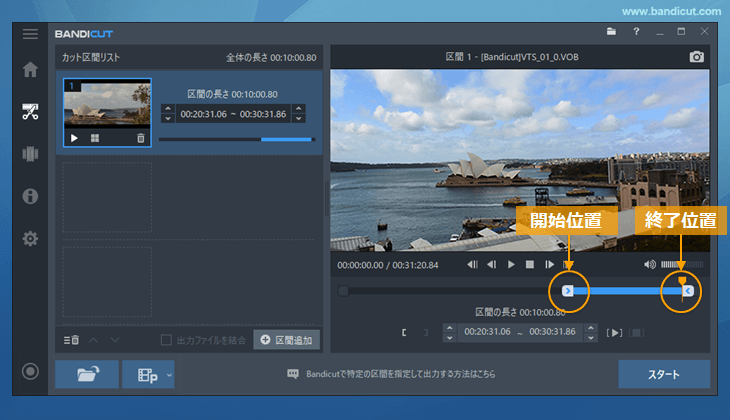Delete segment 1 with the trash icon
Viewport: 730px width, 420px height.
(x=141, y=138)
